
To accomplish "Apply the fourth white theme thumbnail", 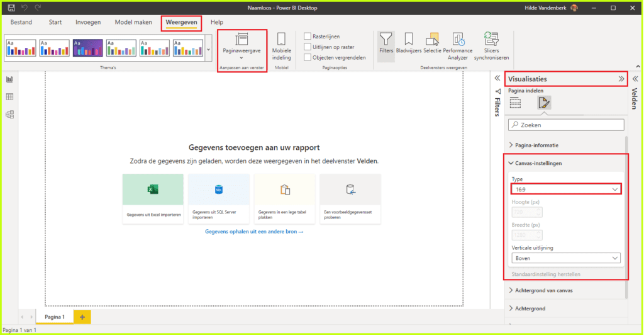I will pos(121,48).
